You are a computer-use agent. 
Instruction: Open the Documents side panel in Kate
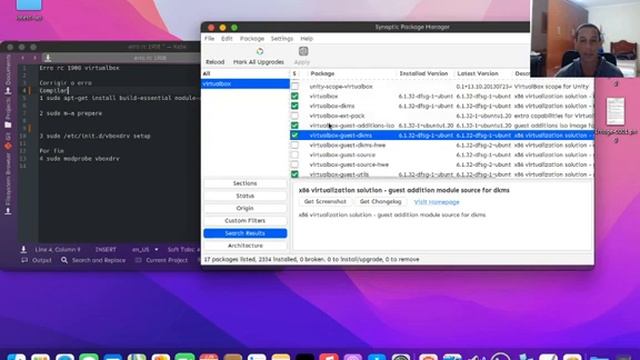click(8, 74)
